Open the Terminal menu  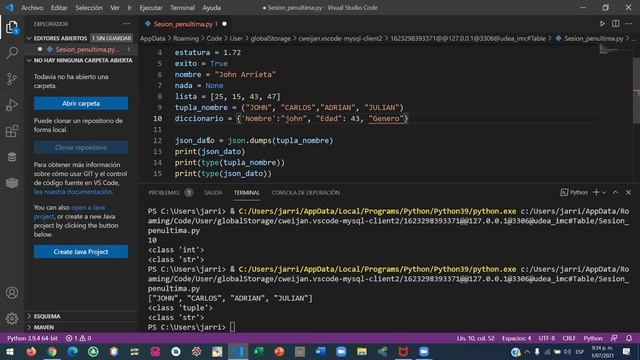pos(182,7)
